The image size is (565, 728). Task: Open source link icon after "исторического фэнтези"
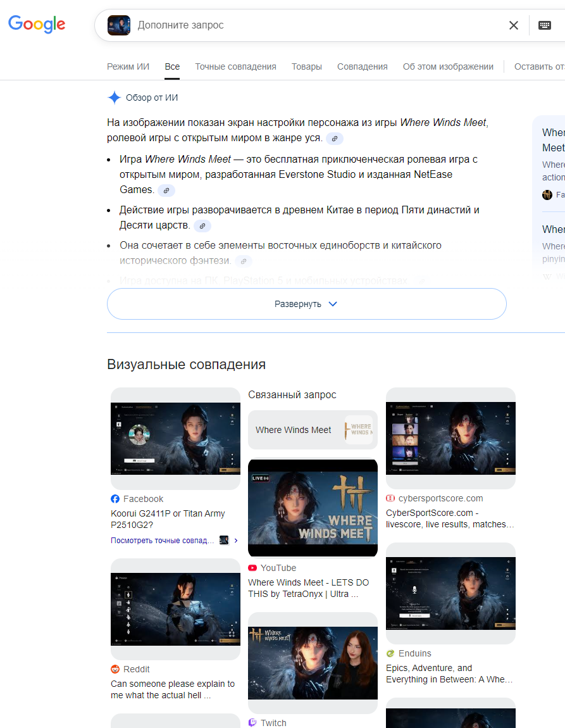[x=244, y=261]
